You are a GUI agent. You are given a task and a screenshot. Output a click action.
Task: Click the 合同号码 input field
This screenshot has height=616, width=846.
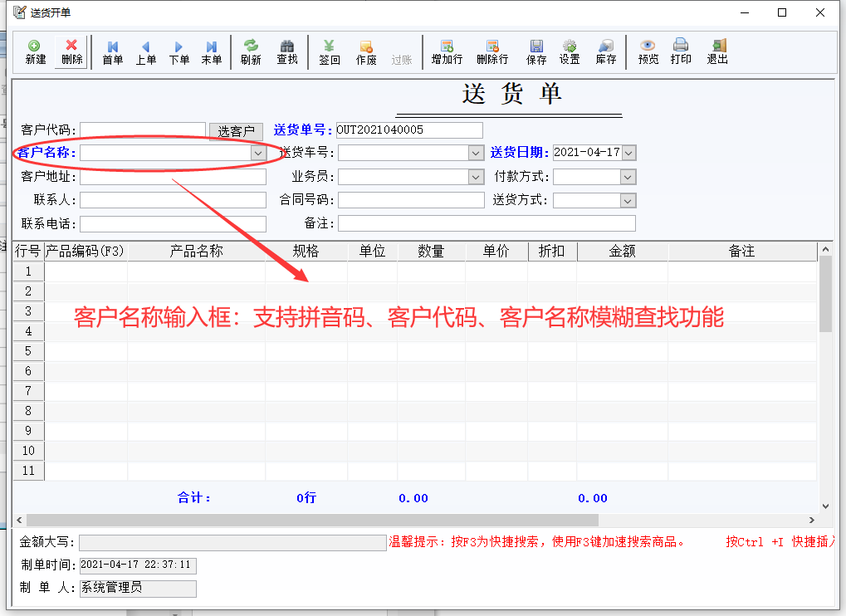point(411,200)
